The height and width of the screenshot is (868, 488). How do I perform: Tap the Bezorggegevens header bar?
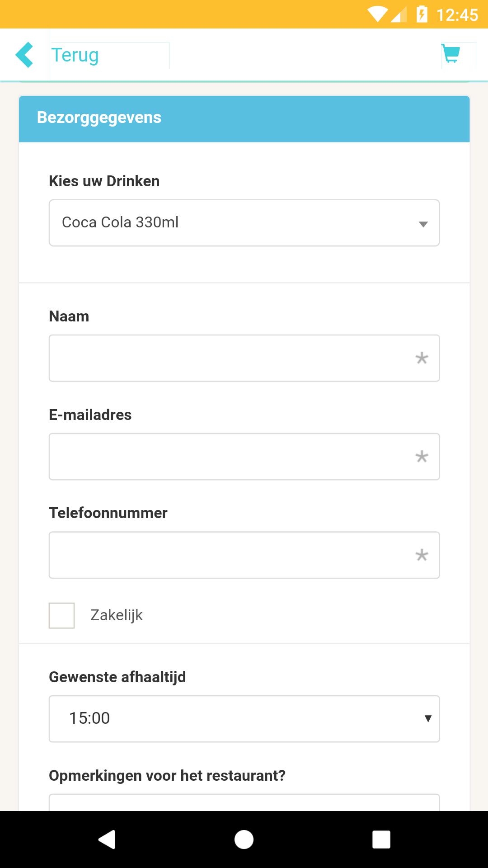(x=244, y=119)
